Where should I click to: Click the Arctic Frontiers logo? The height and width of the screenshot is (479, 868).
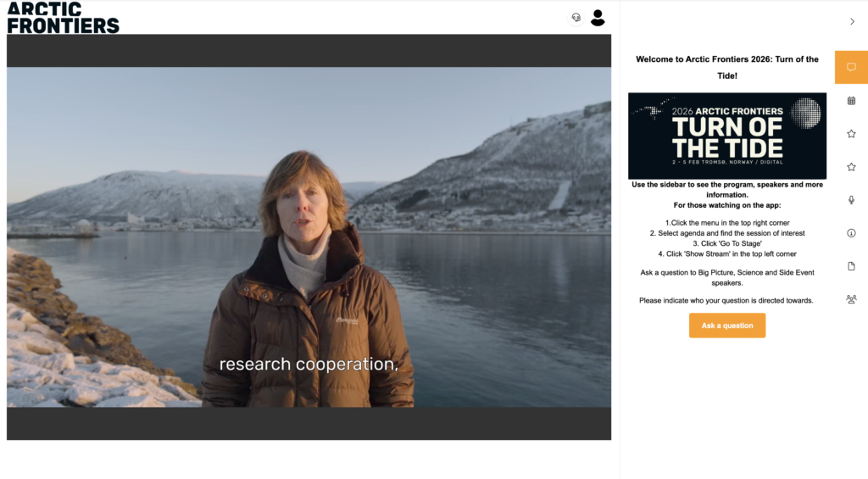pyautogui.click(x=63, y=18)
